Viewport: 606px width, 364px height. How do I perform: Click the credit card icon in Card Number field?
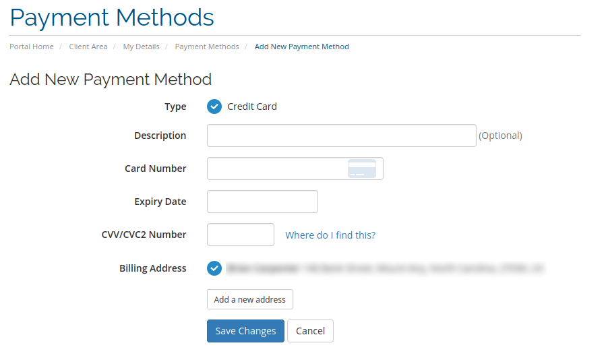362,169
